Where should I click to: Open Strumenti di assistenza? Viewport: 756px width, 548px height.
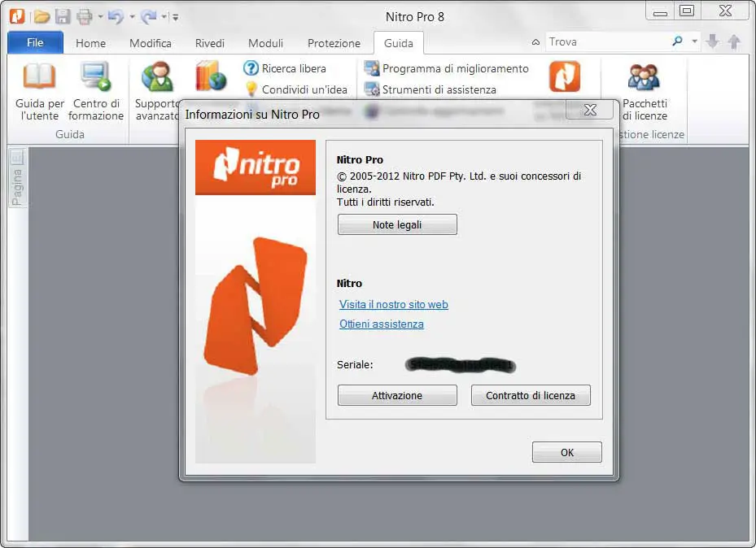(430, 89)
